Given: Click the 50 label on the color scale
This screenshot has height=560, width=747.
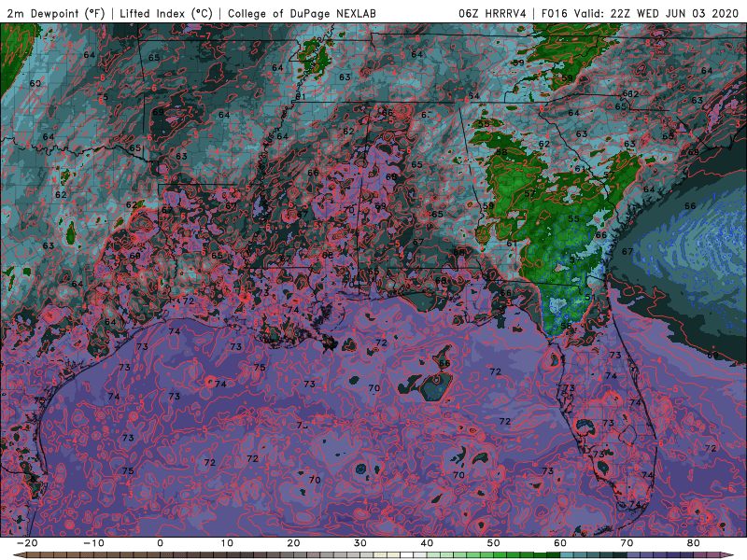Looking at the screenshot, I should pos(494,543).
